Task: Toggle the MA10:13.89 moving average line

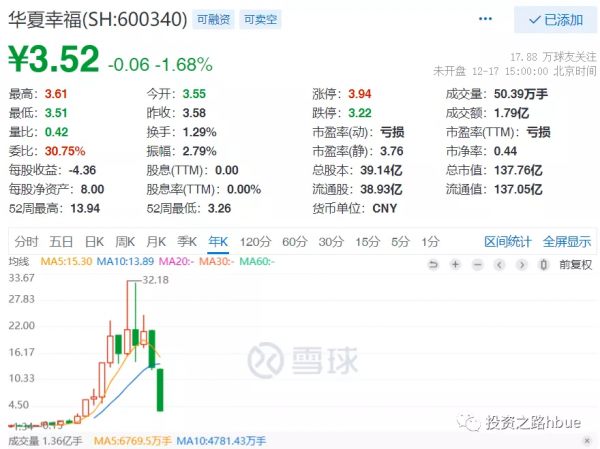Action: [x=125, y=261]
